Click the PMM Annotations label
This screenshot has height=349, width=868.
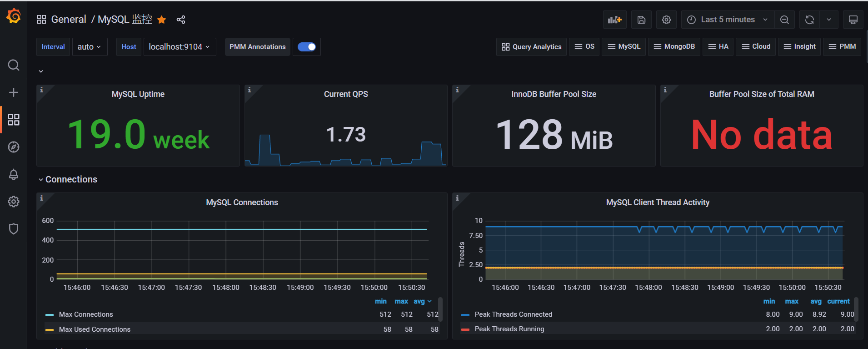[258, 47]
